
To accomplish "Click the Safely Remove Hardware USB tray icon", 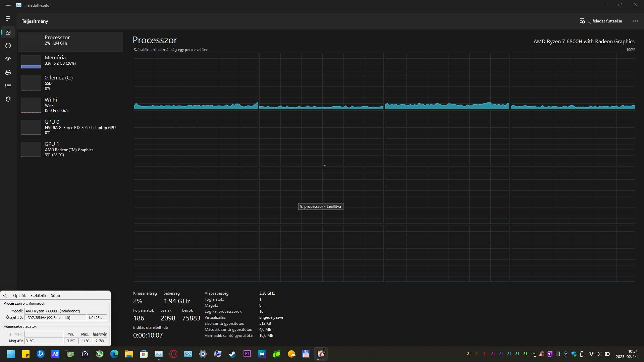I will [x=582, y=354].
